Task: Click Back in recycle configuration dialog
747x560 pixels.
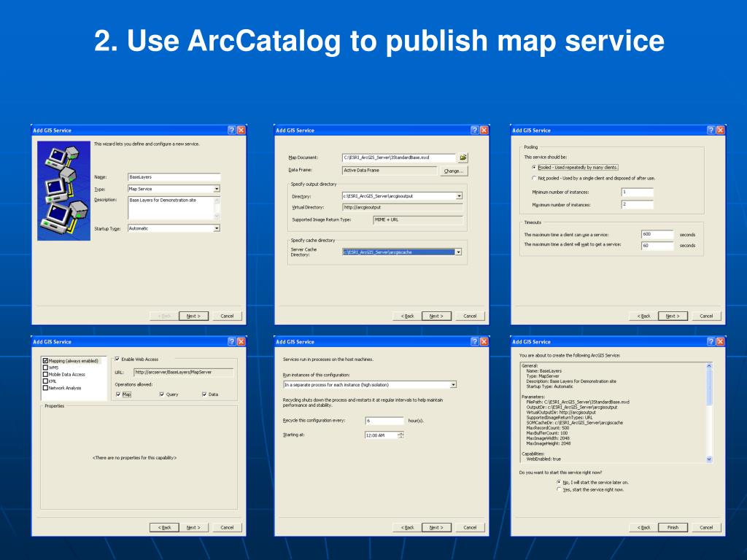Action: click(x=407, y=528)
